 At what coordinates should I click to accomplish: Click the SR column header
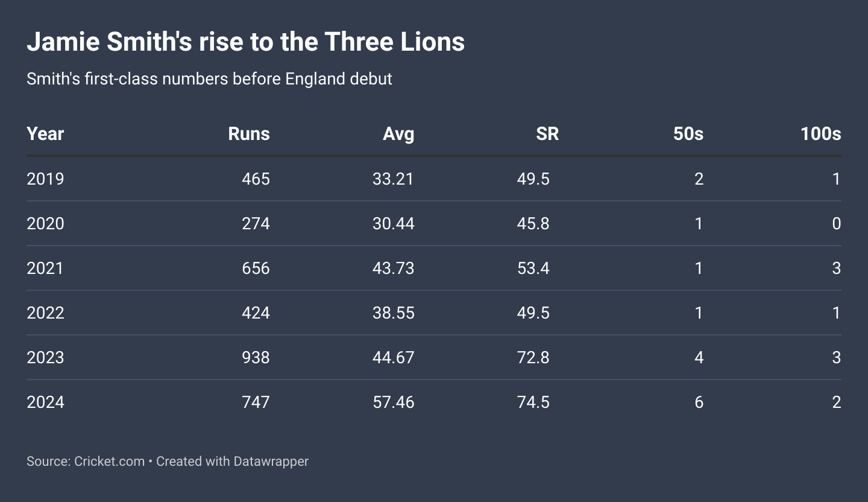click(x=547, y=133)
